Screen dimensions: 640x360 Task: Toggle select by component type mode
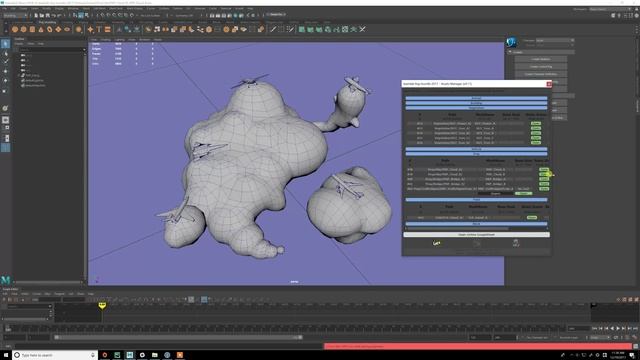87,16
